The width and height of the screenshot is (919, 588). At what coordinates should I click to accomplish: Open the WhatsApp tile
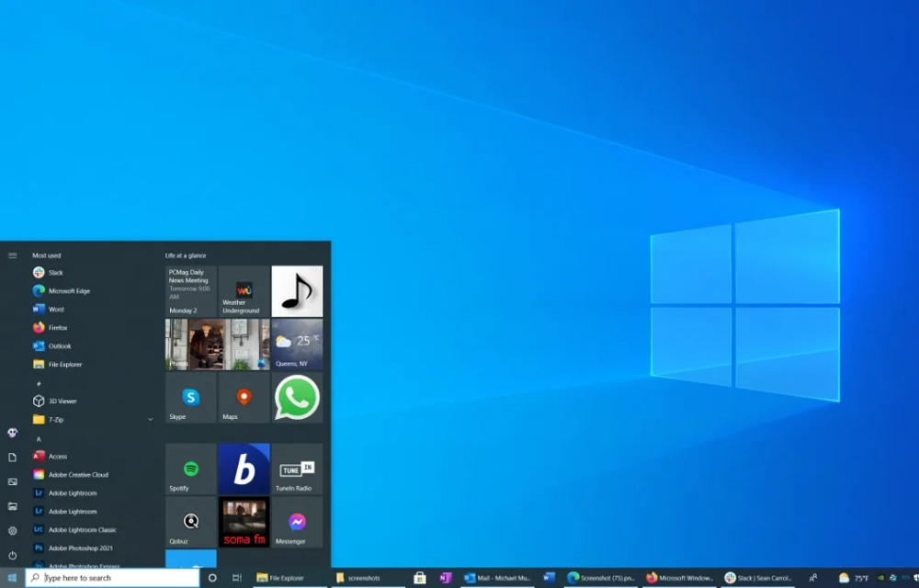(297, 398)
